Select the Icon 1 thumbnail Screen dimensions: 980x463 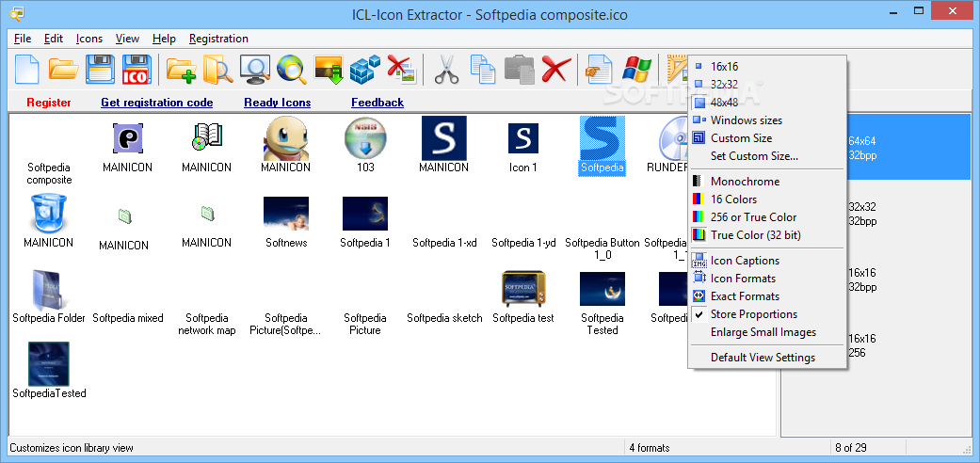click(x=523, y=138)
